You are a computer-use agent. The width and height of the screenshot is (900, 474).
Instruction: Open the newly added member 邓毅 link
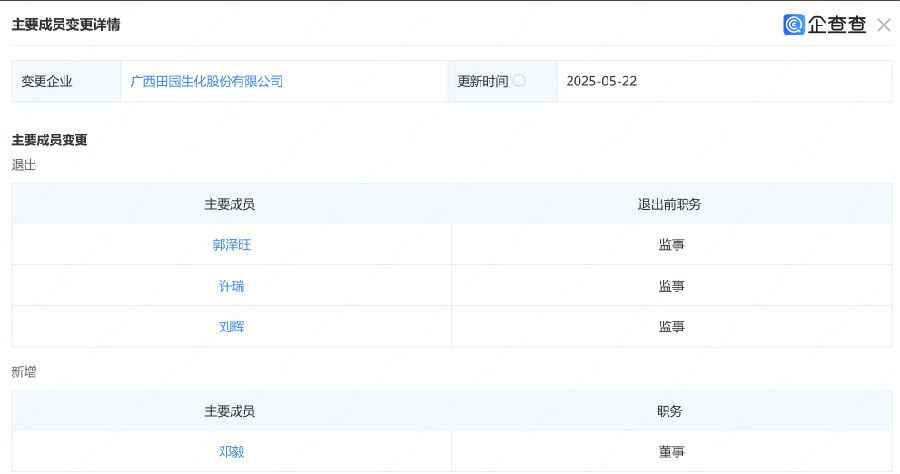point(232,452)
